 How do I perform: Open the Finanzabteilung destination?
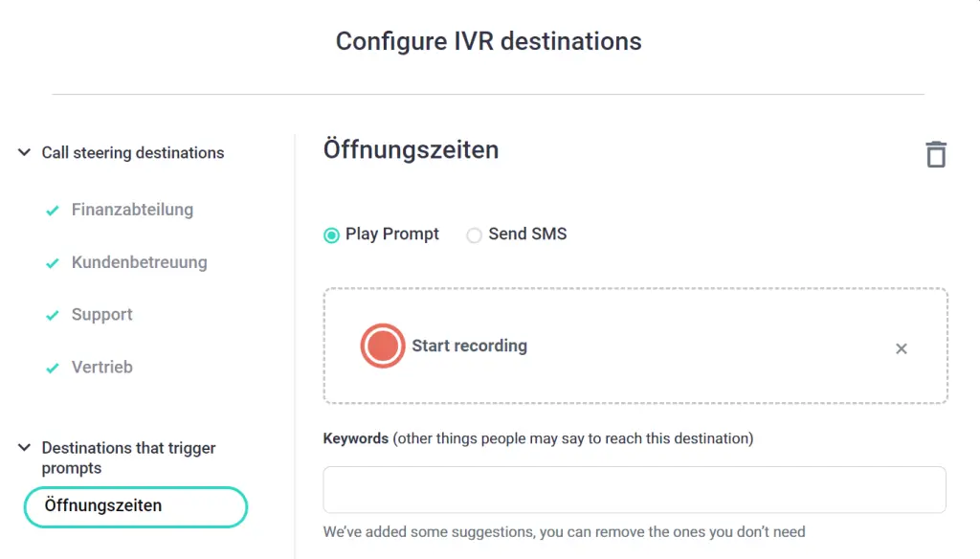point(132,210)
